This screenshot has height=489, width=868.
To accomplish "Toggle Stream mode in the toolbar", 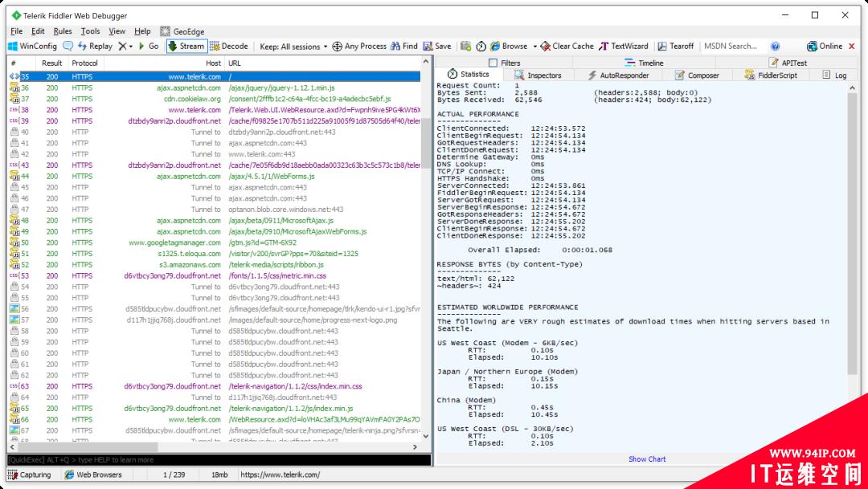I will 186,47.
